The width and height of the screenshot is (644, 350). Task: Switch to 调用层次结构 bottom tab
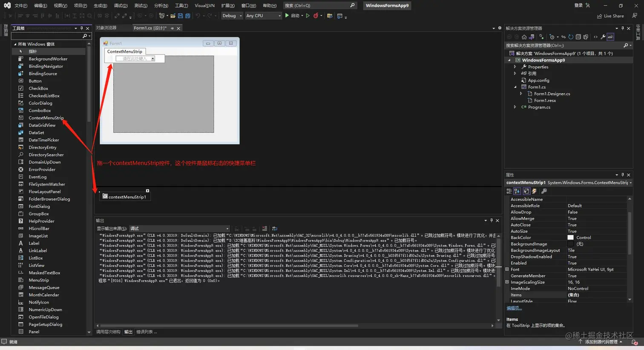tap(108, 332)
